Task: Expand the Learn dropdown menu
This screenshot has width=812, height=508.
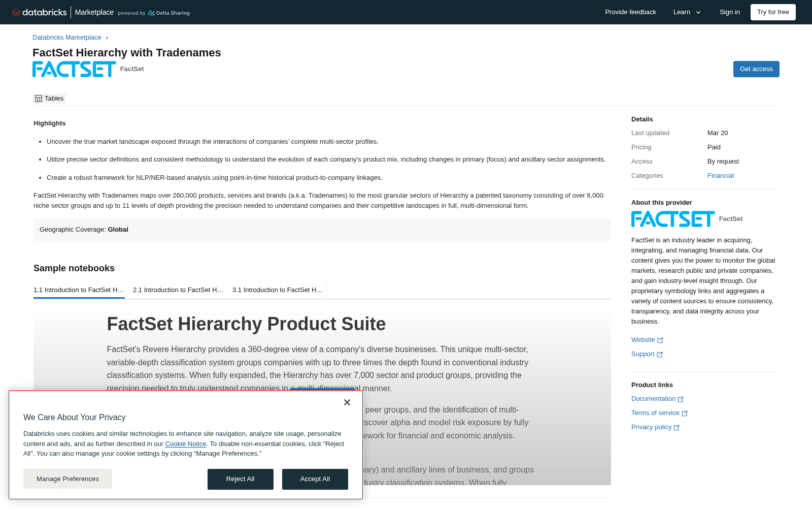Action: point(687,12)
